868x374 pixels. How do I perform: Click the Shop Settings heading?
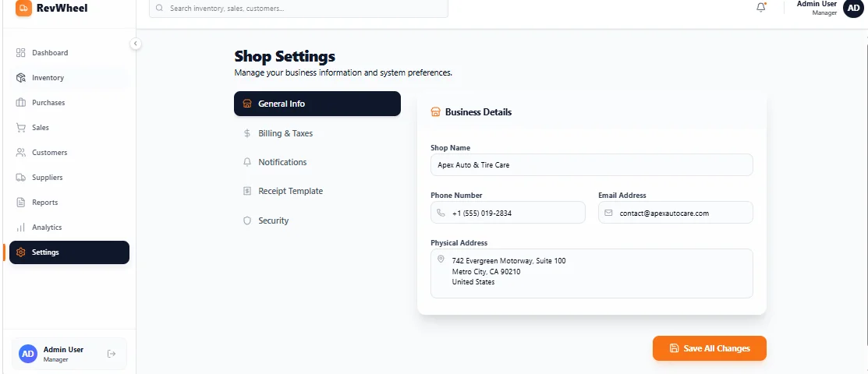[285, 56]
